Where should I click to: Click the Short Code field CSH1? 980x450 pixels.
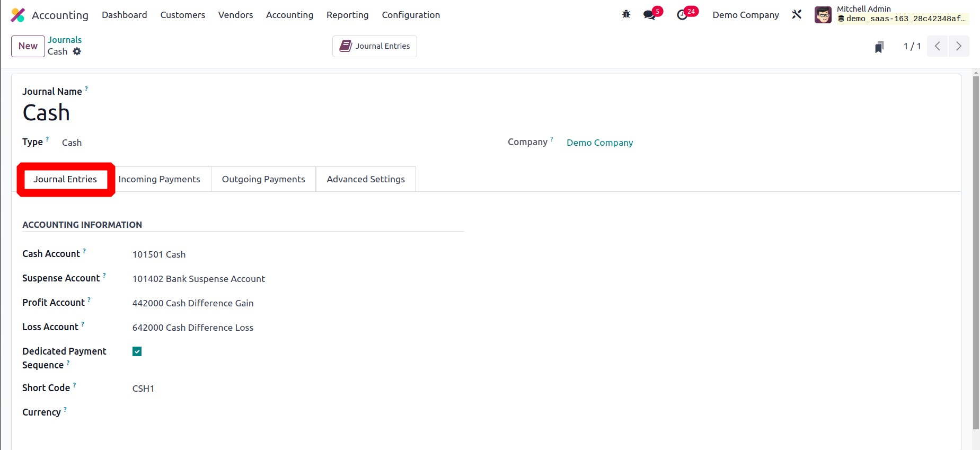click(x=143, y=389)
